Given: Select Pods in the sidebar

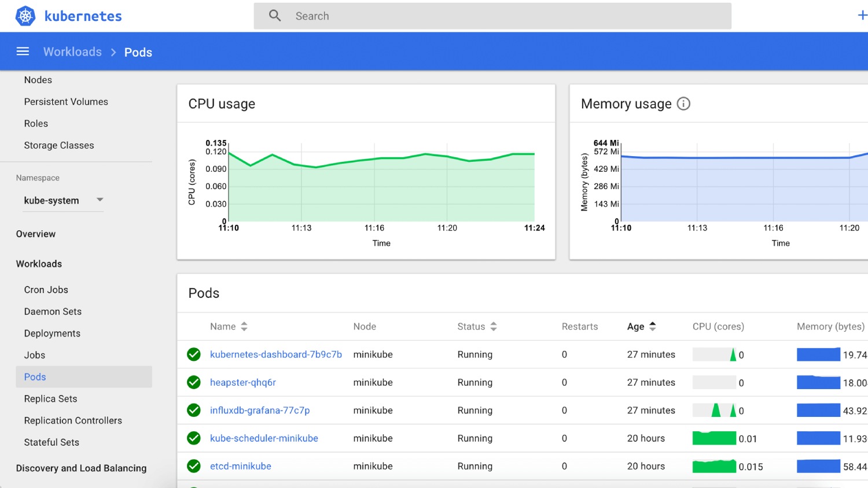Looking at the screenshot, I should click(x=84, y=377).
